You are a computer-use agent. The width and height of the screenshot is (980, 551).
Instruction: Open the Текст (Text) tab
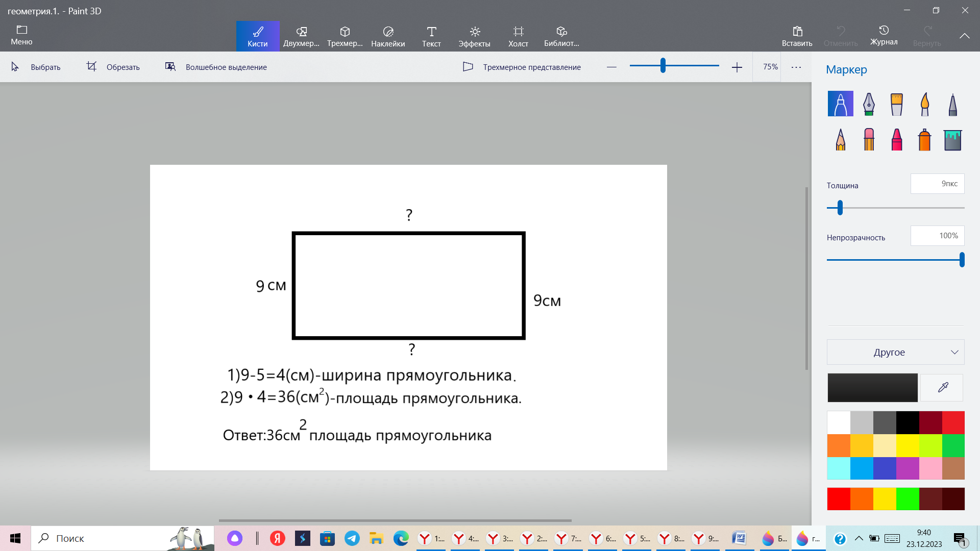coord(431,36)
